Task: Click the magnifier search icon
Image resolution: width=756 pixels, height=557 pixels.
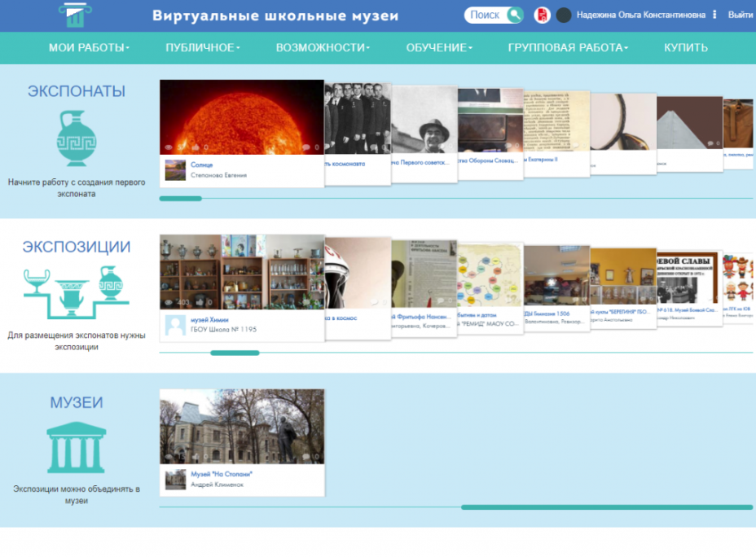Action: tap(515, 15)
